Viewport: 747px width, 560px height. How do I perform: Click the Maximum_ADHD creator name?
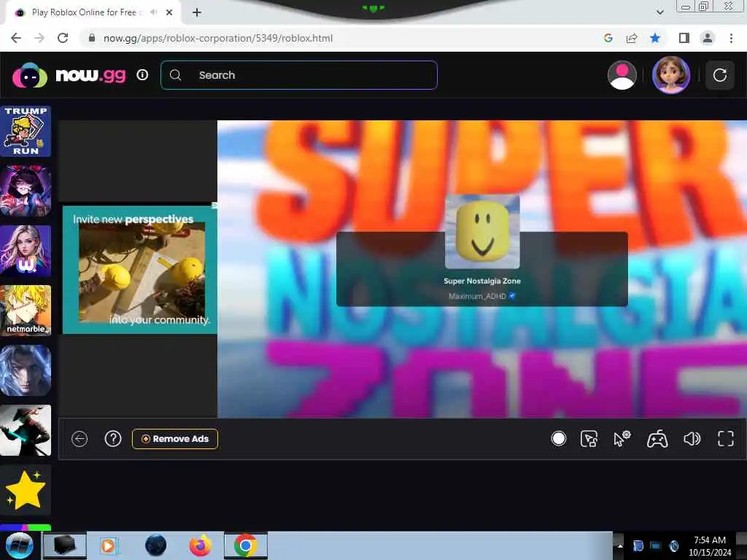pos(477,296)
